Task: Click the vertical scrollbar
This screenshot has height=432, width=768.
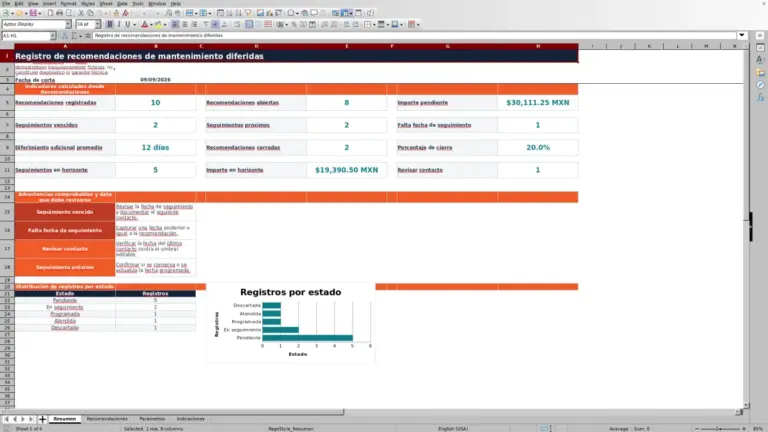Action: click(746, 225)
